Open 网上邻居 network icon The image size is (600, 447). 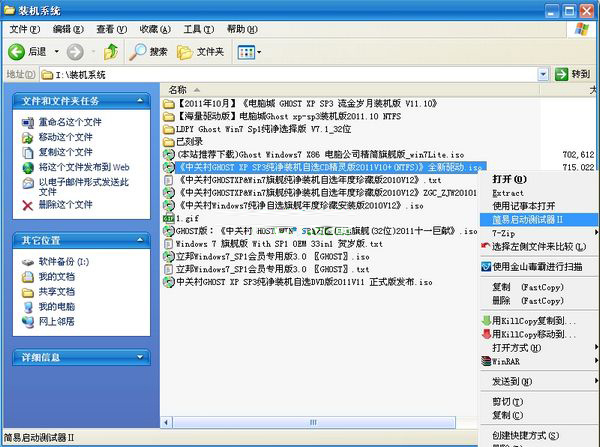tap(28, 322)
